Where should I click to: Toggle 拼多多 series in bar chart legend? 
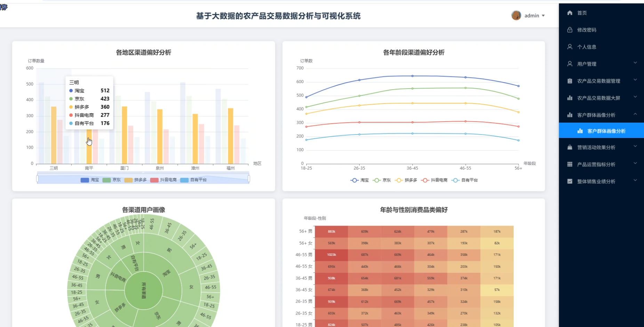pyautogui.click(x=136, y=180)
